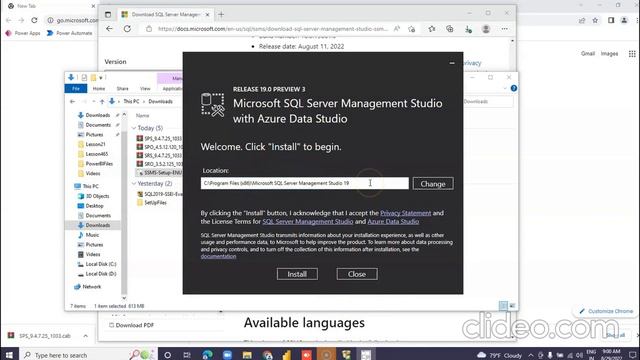Click the Name column header in Explorer
640x360 pixels.
142,116
